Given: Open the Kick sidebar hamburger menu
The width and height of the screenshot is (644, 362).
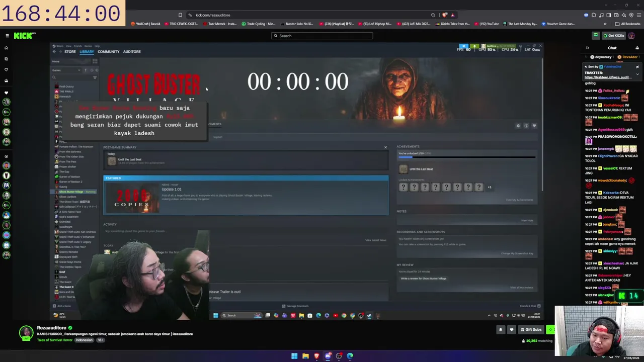Looking at the screenshot, I should tap(7, 36).
